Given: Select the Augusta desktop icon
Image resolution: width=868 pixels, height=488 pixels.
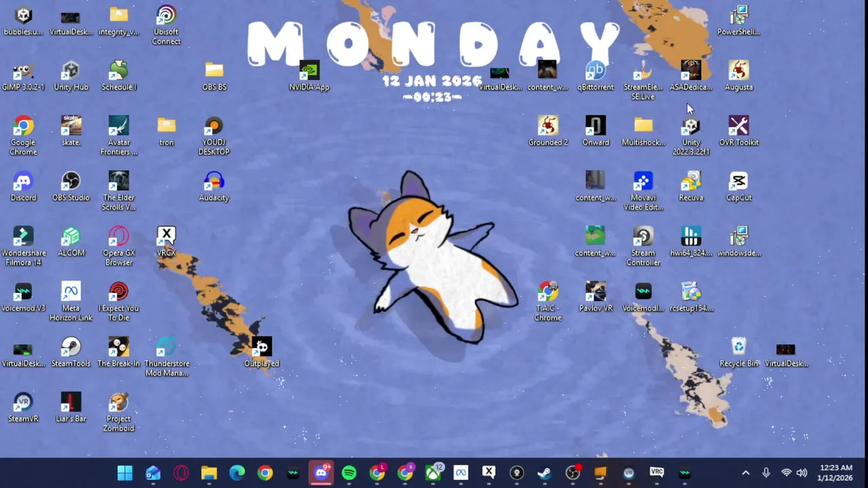Looking at the screenshot, I should 738,75.
